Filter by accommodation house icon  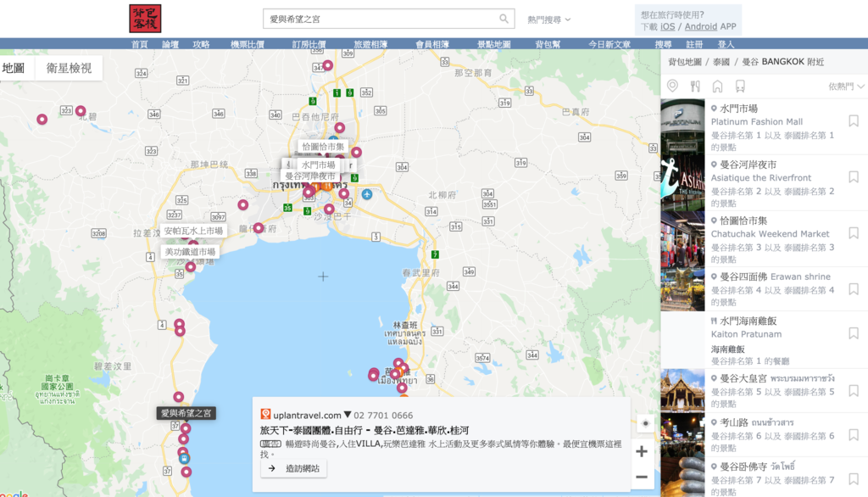pos(717,86)
